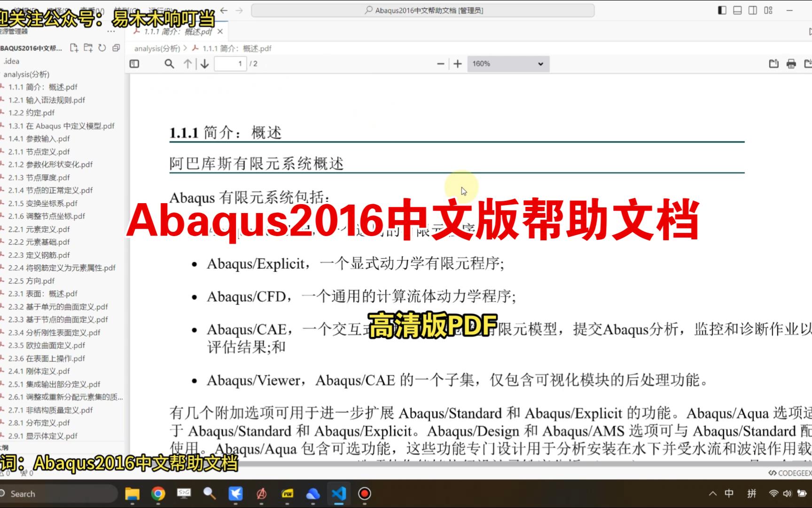This screenshot has height=508, width=812.
Task: Click analysis(分析) in the breadcrumb
Action: (x=157, y=48)
